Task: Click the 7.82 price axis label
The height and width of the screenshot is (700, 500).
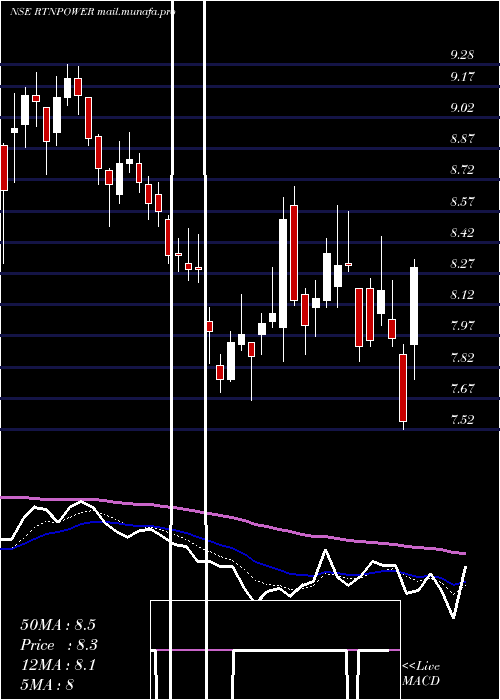Action: click(462, 357)
